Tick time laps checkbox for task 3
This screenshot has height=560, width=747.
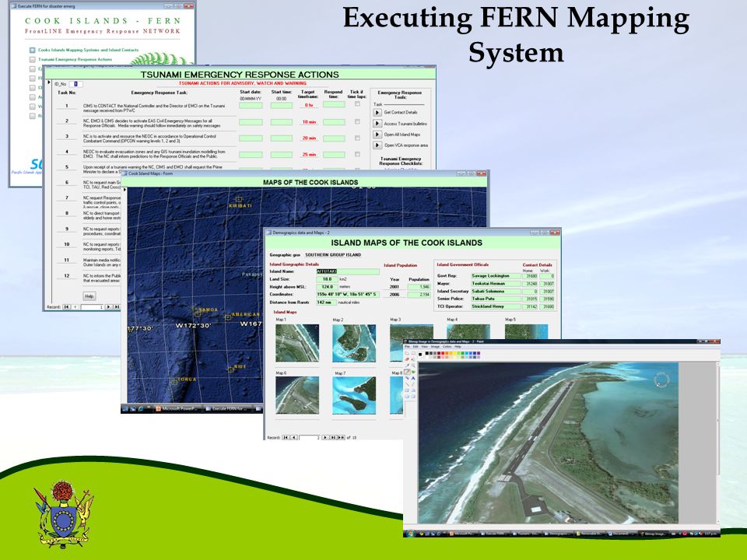point(357,138)
